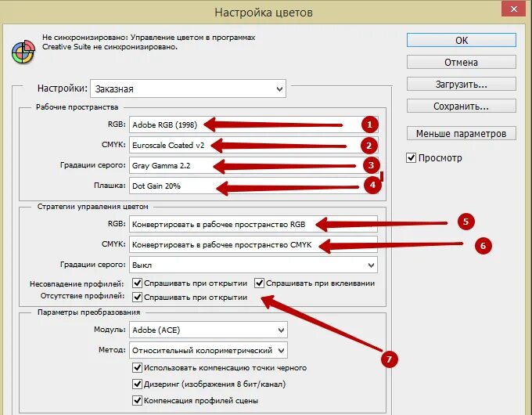Click the Не синхронизировано status text

click(x=149, y=42)
